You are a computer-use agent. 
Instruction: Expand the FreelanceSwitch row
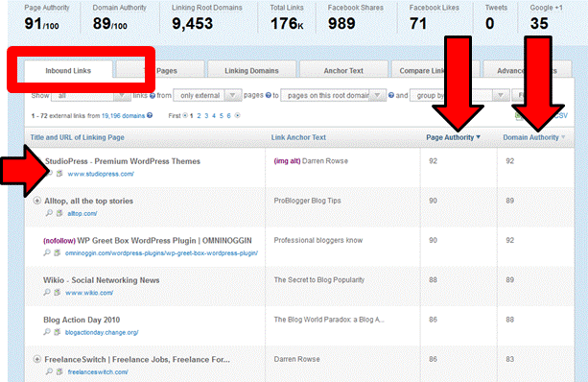pyautogui.click(x=36, y=359)
